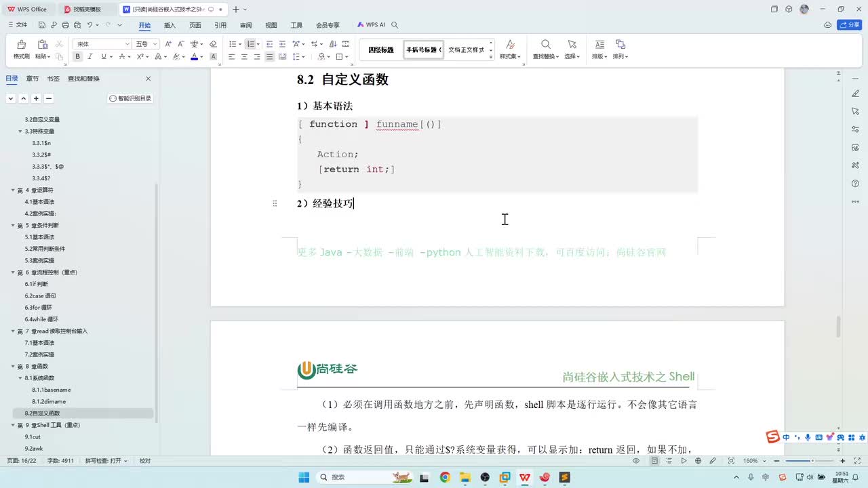Open the font name dropdown (宋体)
Screen dimensions: 868x488
pos(127,44)
